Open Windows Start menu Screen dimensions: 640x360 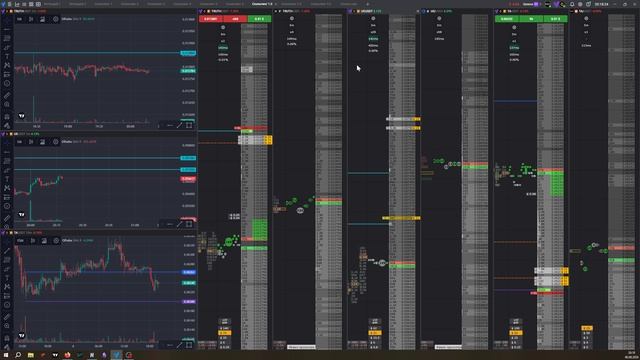pos(6,355)
